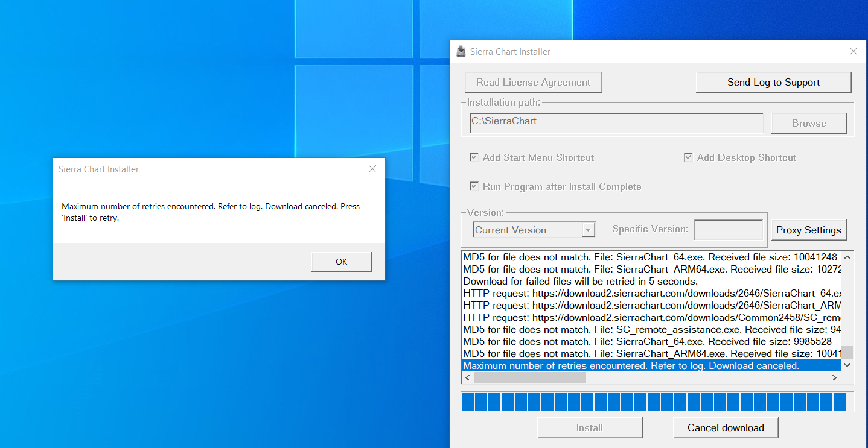
Task: Cancel the download
Action: point(726,428)
